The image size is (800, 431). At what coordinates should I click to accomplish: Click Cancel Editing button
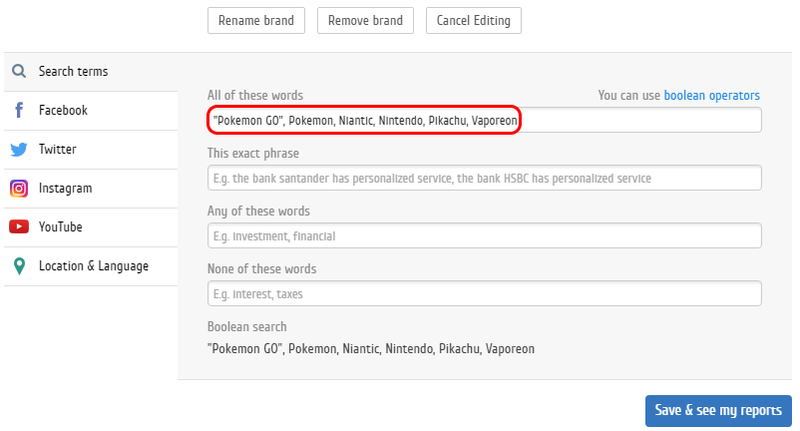point(473,21)
